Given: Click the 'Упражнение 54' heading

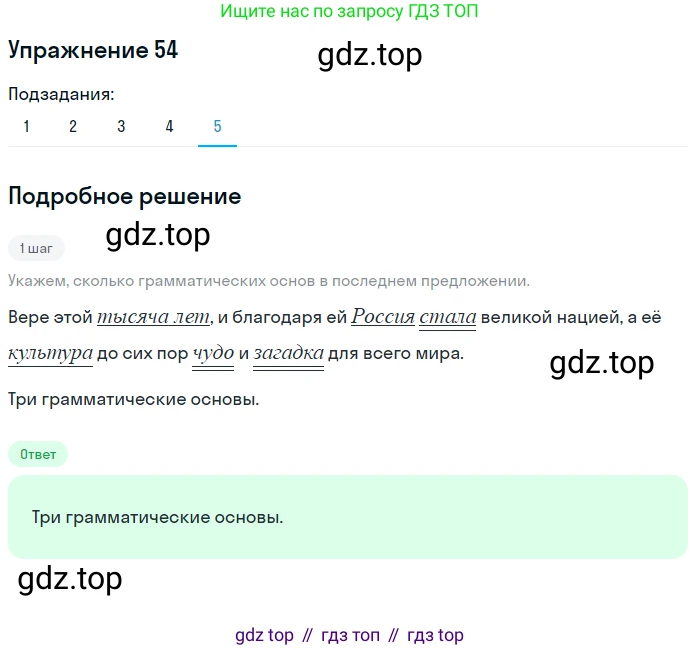Looking at the screenshot, I should click(x=93, y=50).
